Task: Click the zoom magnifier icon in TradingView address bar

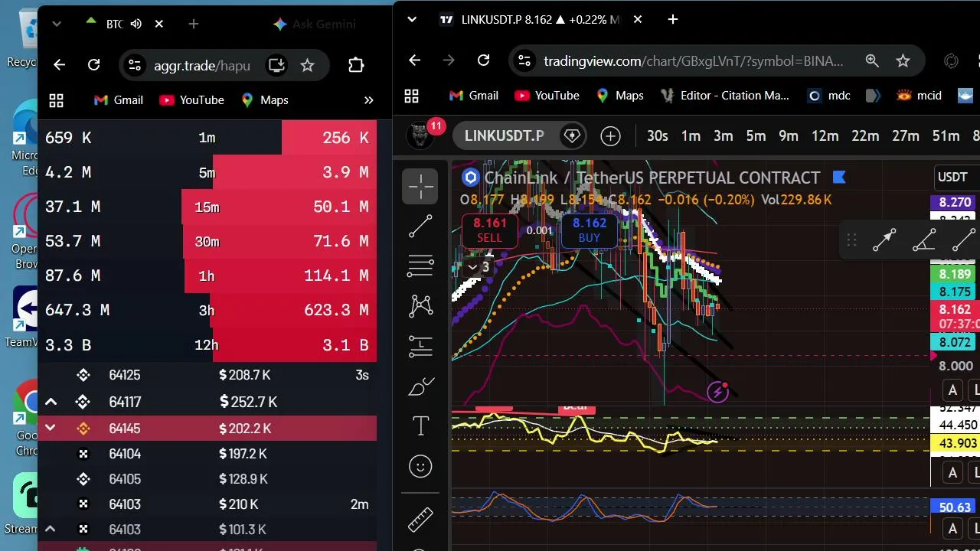Action: (872, 60)
